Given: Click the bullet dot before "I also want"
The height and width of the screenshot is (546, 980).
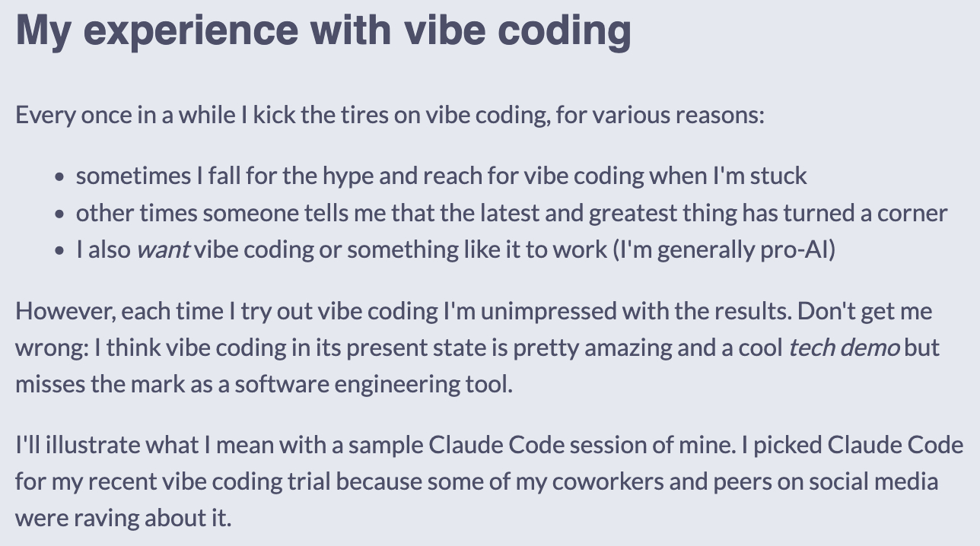Looking at the screenshot, I should coord(59,252).
